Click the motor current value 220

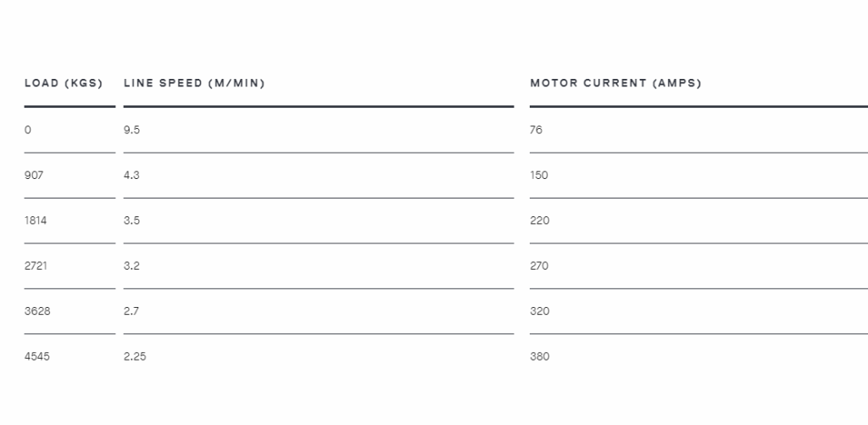pyautogui.click(x=540, y=221)
